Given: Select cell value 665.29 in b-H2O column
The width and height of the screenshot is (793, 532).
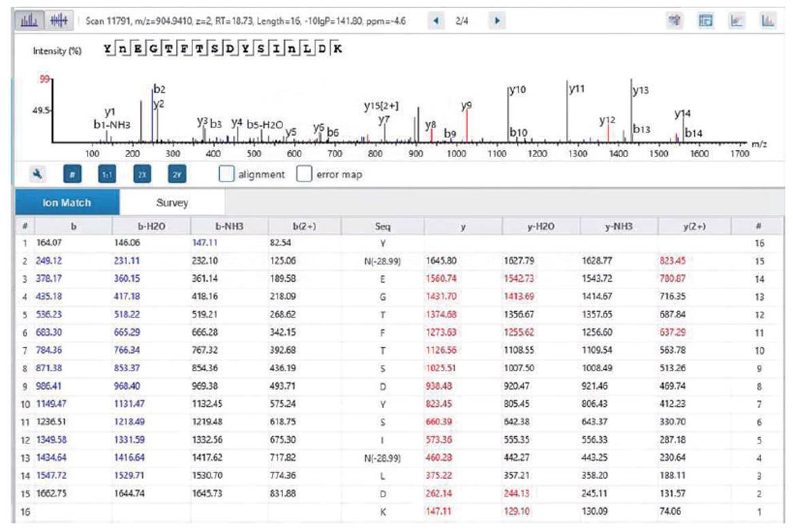Looking at the screenshot, I should [x=127, y=332].
